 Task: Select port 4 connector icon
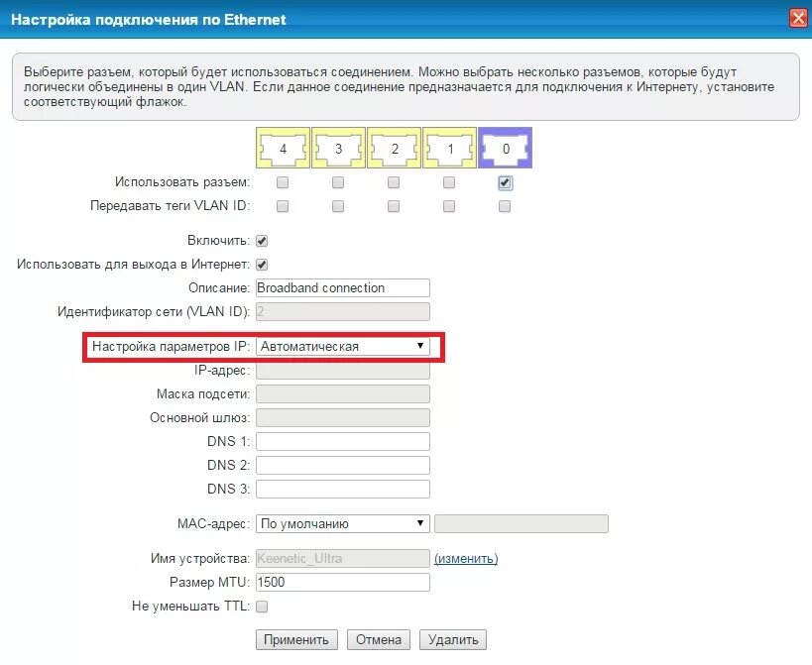tap(283, 148)
